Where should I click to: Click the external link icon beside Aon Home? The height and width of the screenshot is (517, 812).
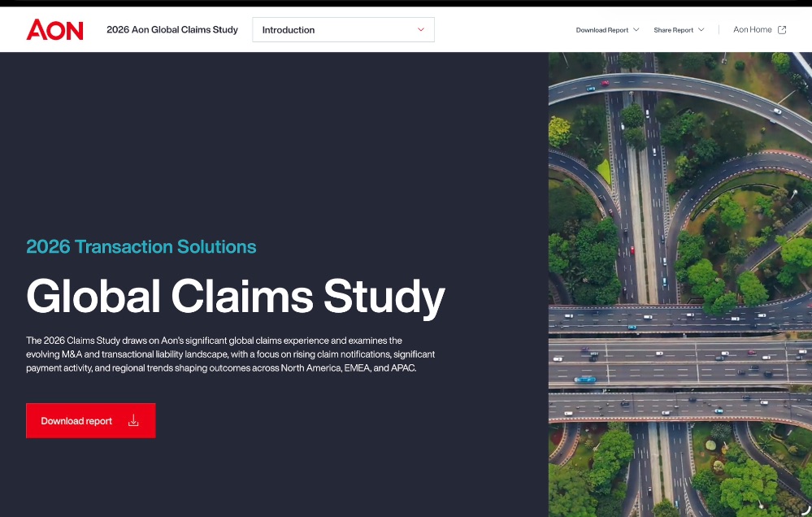click(782, 29)
